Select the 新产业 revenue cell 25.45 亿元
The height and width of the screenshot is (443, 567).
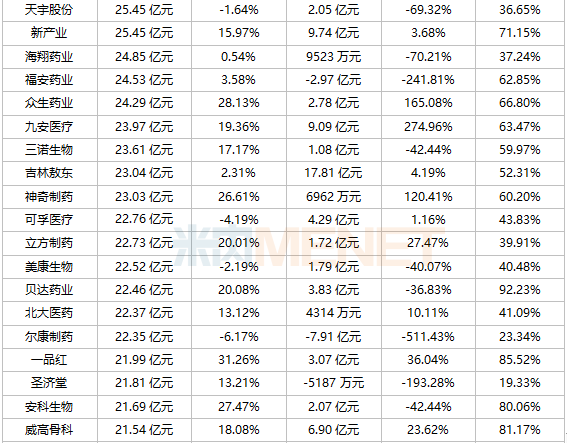(x=144, y=33)
